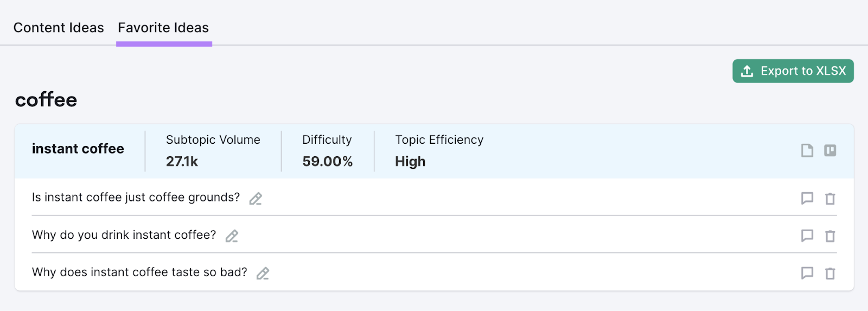Click the 'Why do you drink instant coffee?' text
Screen dimensions: 868x311
[x=124, y=235]
